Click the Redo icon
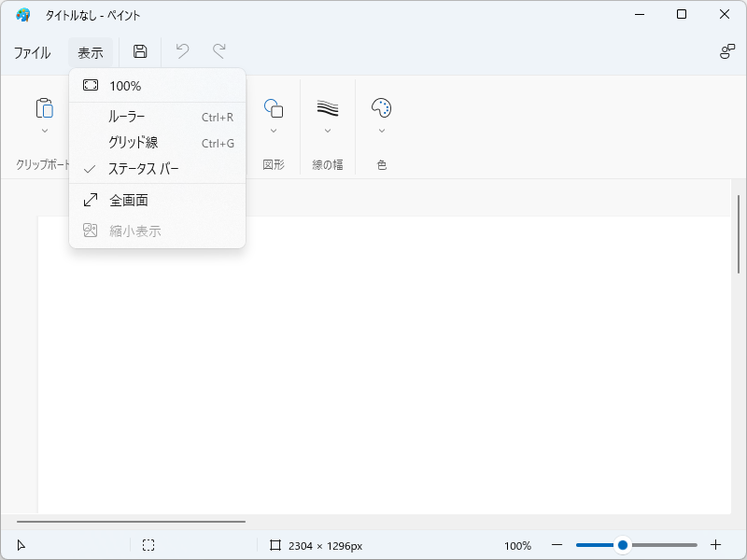This screenshot has width=747, height=560. [x=218, y=51]
